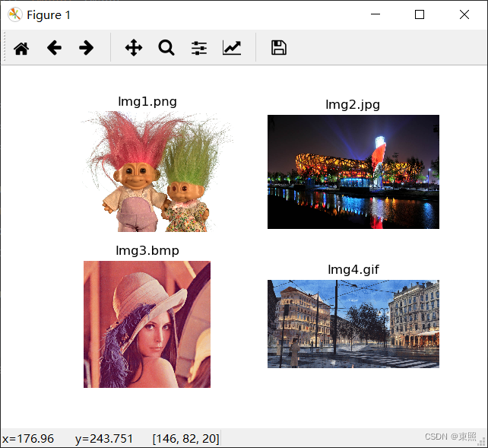Grab the window resize grip corner
This screenshot has height=448, width=488.
483,442
